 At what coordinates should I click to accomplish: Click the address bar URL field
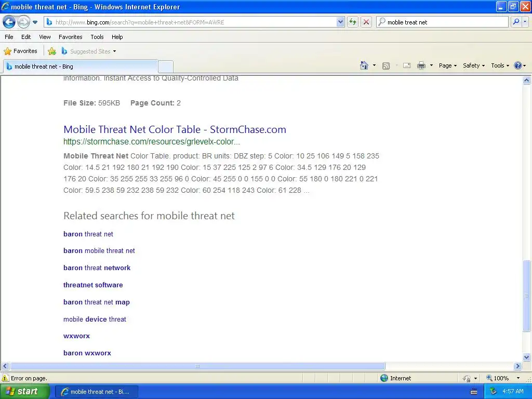190,22
